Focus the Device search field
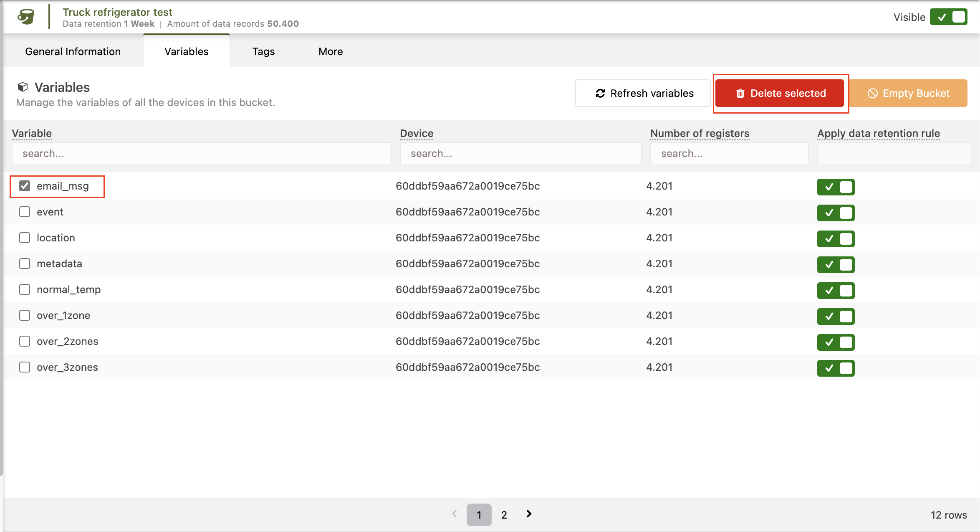The image size is (980, 532). (520, 154)
